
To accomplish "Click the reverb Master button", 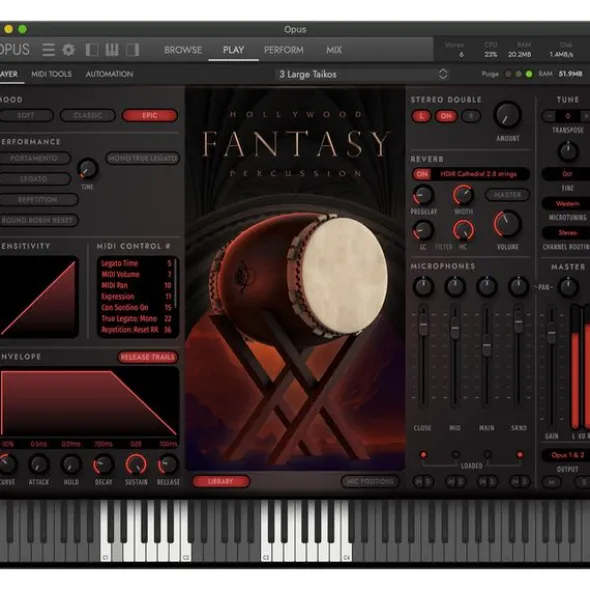I will coord(507,195).
